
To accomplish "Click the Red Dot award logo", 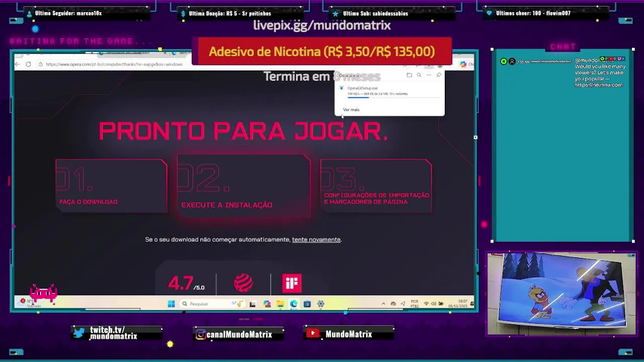I will point(243,283).
